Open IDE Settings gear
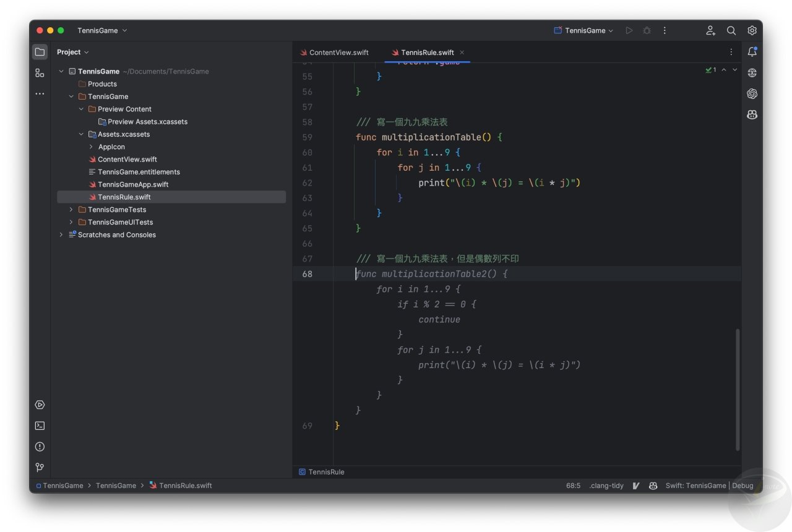Image resolution: width=792 pixels, height=532 pixels. (x=752, y=30)
